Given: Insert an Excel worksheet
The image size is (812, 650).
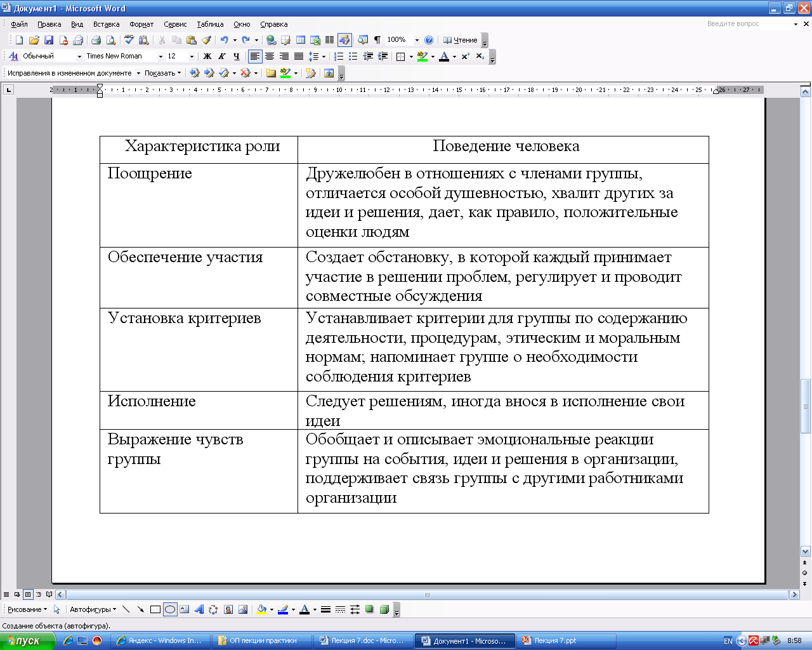Looking at the screenshot, I should tap(315, 40).
